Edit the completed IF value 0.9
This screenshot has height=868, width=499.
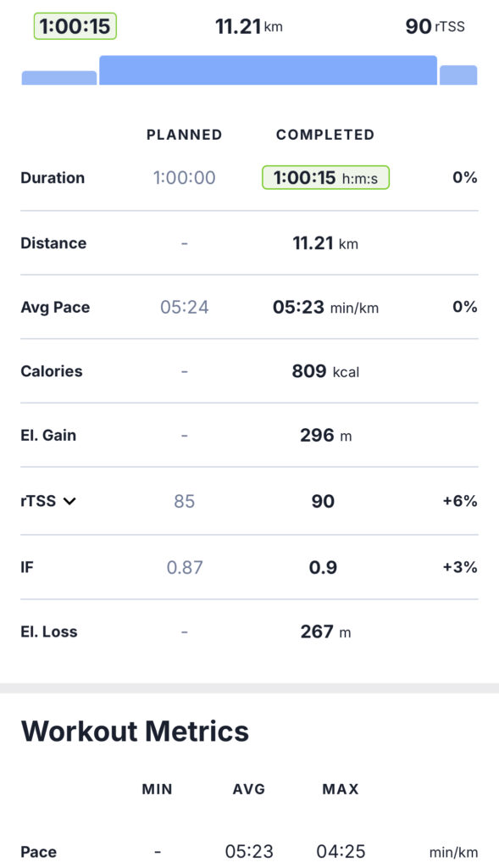point(323,567)
